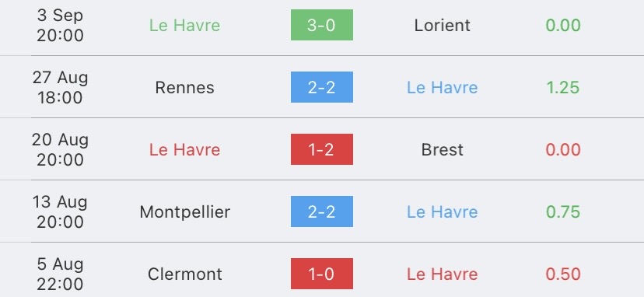Click red Le Havre opposite Clermont
The height and width of the screenshot is (297, 644).
(x=443, y=274)
